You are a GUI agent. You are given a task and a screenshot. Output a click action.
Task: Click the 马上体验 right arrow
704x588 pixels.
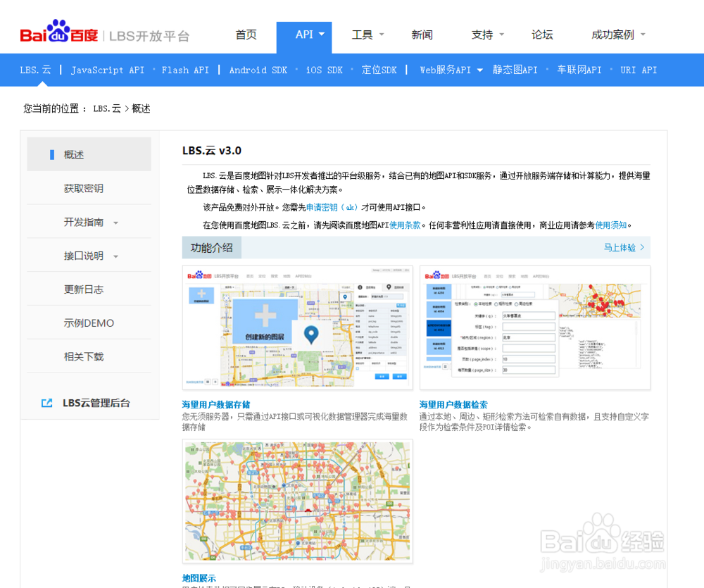(x=643, y=247)
